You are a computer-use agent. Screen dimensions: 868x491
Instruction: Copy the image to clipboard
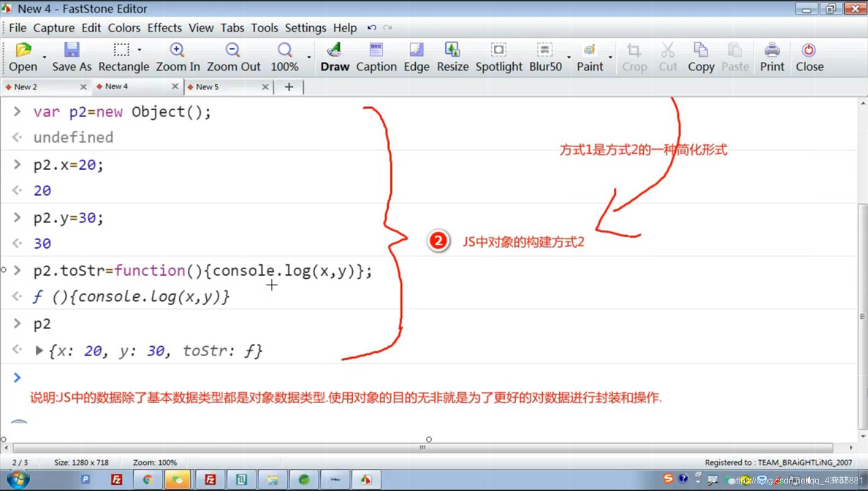701,57
